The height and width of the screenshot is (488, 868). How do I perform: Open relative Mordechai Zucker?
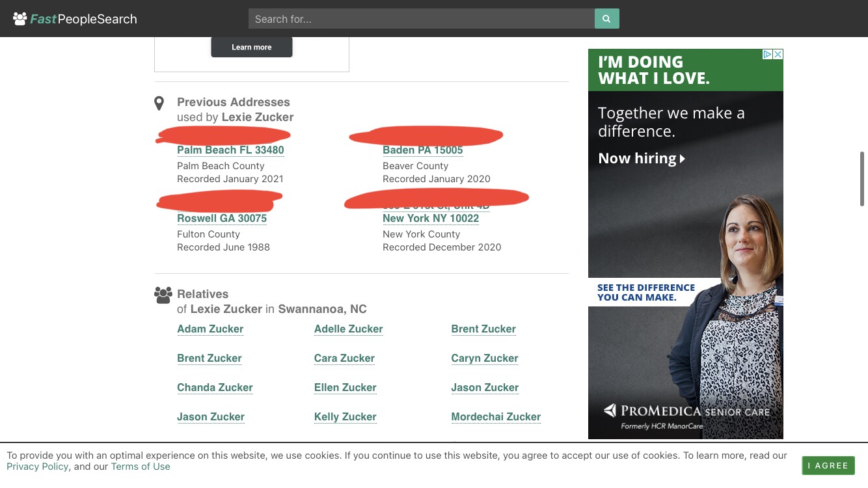[x=496, y=417]
